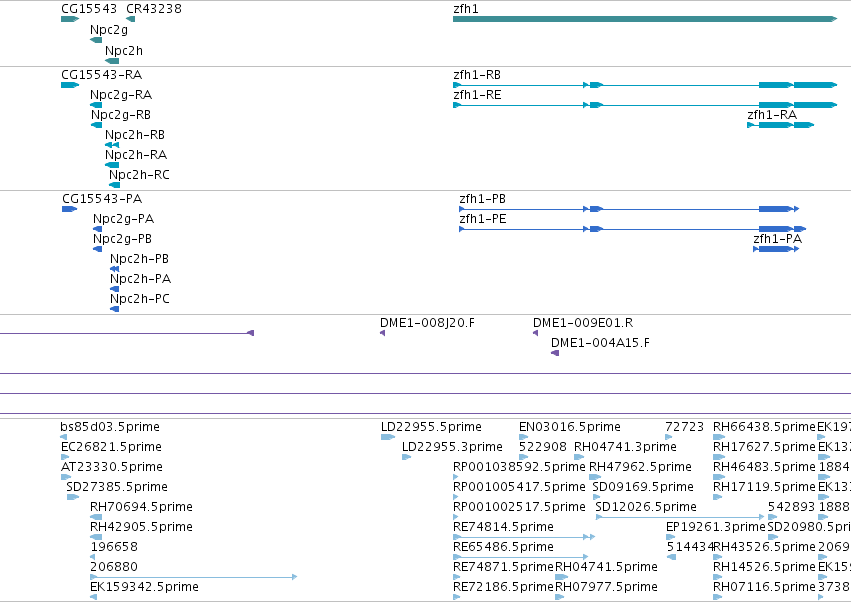Select the Npc2g-RA transcript

[96, 105]
